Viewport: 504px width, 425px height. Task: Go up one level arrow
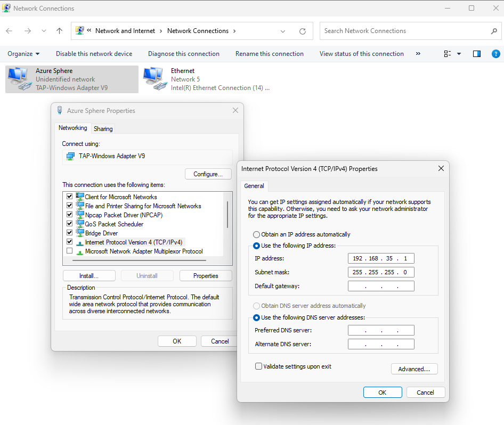coord(59,31)
